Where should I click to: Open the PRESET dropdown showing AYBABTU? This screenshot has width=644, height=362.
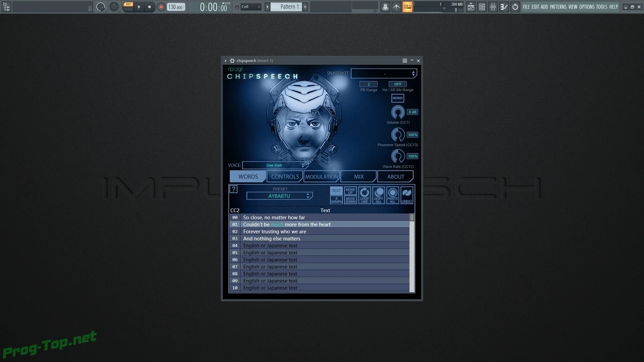[279, 196]
